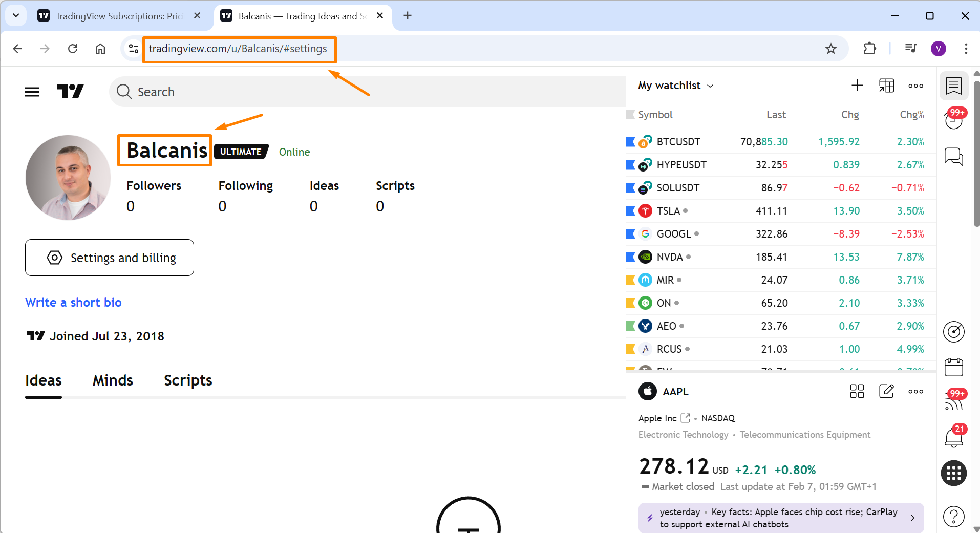Open the Chats panel icon
Viewport: 980px width, 533px height.
pyautogui.click(x=953, y=157)
